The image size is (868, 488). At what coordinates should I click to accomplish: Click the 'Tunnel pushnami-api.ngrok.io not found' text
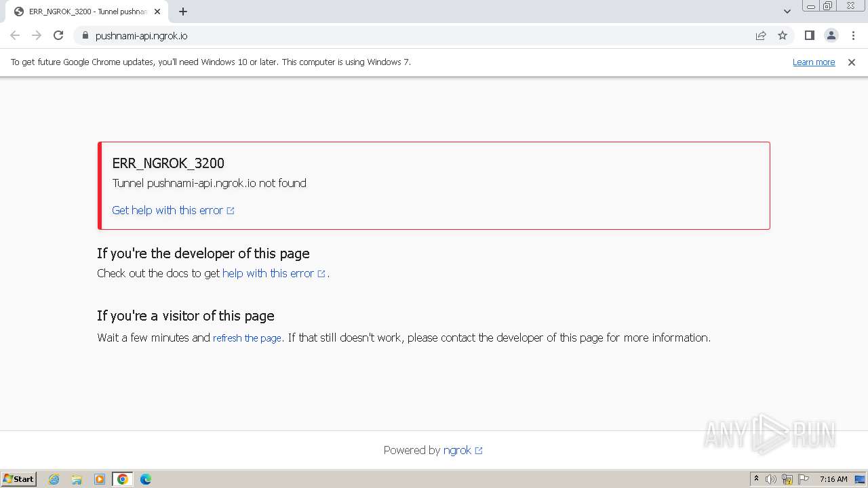tap(209, 183)
